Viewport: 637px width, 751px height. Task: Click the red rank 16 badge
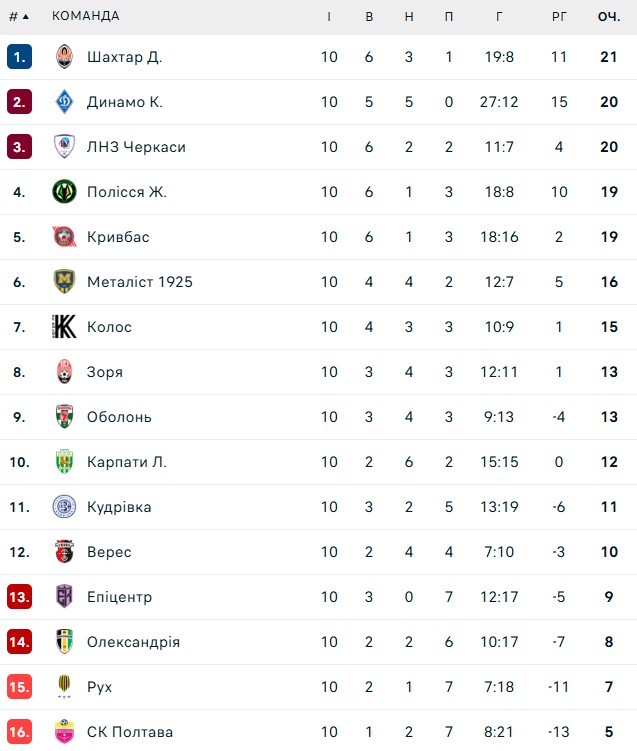click(19, 732)
